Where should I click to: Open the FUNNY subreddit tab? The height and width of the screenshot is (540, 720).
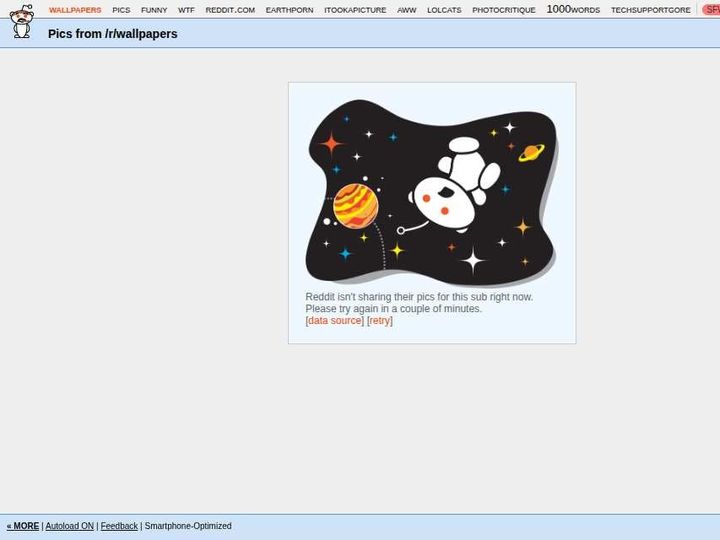click(154, 10)
